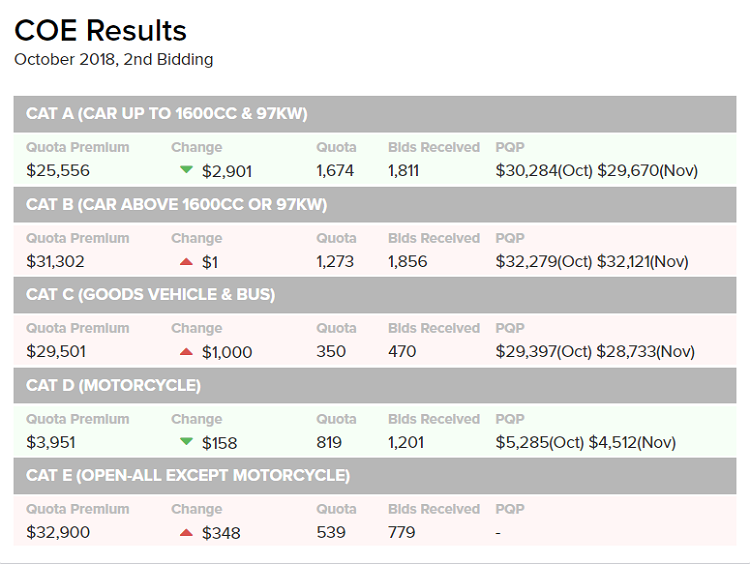The height and width of the screenshot is (564, 750).
Task: Click the red up arrow in CAT B
Action: tap(185, 261)
